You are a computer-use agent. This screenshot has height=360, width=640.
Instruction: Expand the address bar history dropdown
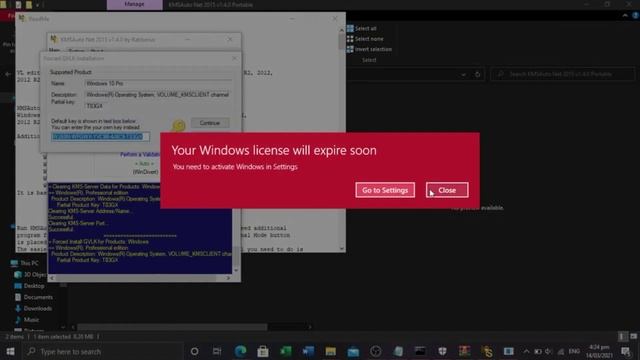(463, 75)
